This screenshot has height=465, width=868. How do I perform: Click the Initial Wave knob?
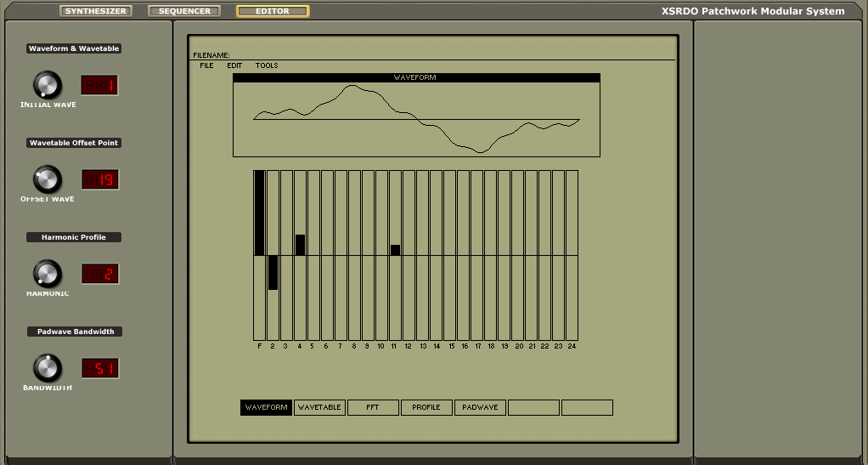pyautogui.click(x=48, y=85)
